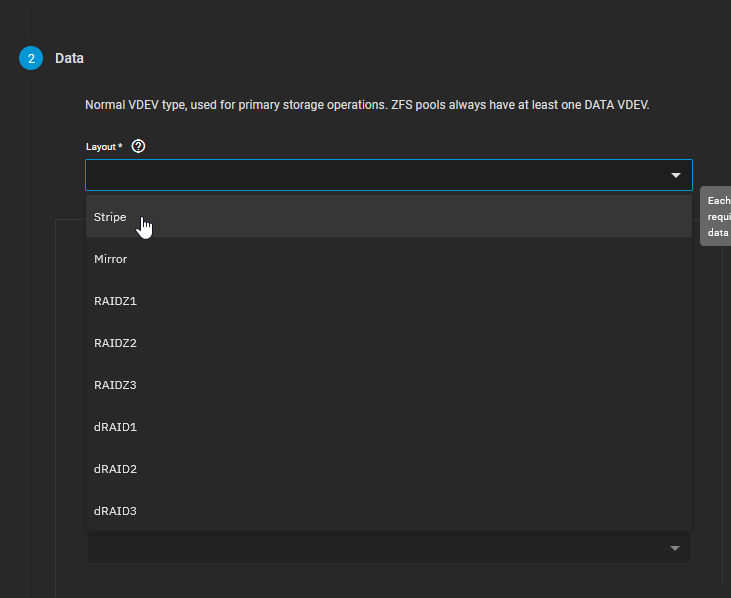731x598 pixels.
Task: Click the Normal VDEV type description text
Action: 367,105
